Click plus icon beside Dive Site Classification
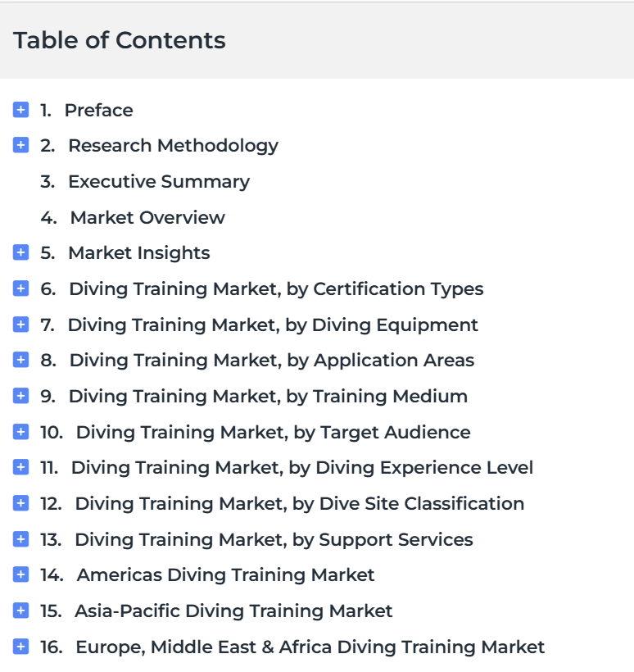 (x=21, y=504)
